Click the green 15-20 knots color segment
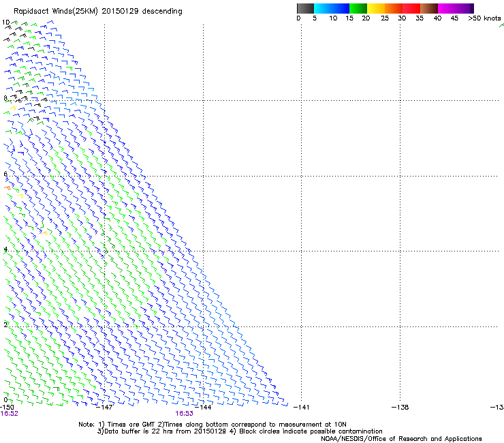Viewport: 504px width, 443px height. (x=358, y=8)
